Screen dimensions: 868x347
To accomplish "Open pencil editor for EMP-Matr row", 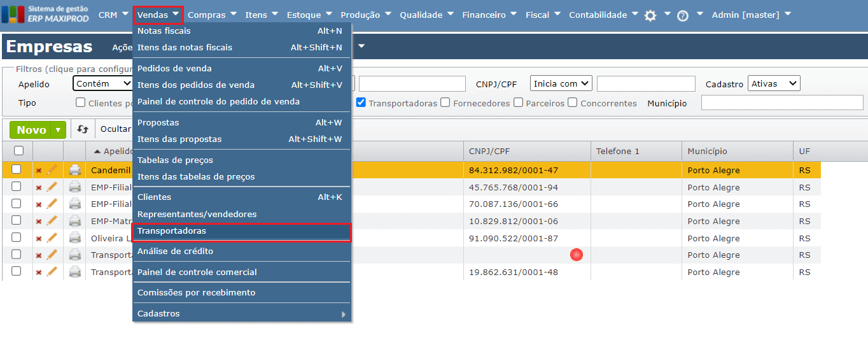I will [x=52, y=220].
